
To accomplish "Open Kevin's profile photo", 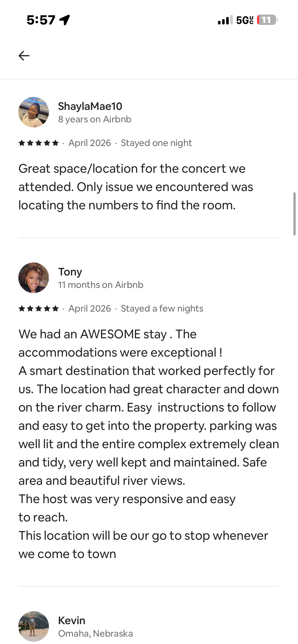I will (x=34, y=626).
